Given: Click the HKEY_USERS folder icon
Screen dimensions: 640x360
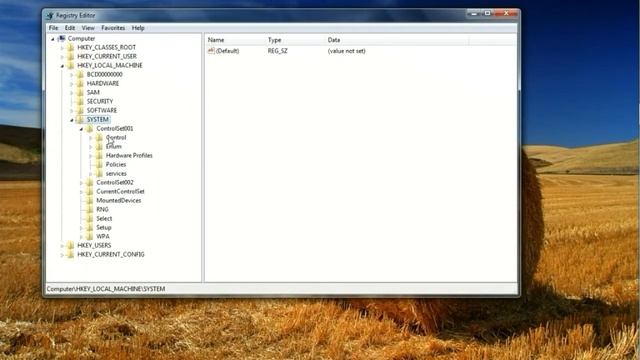Looking at the screenshot, I should 71,245.
